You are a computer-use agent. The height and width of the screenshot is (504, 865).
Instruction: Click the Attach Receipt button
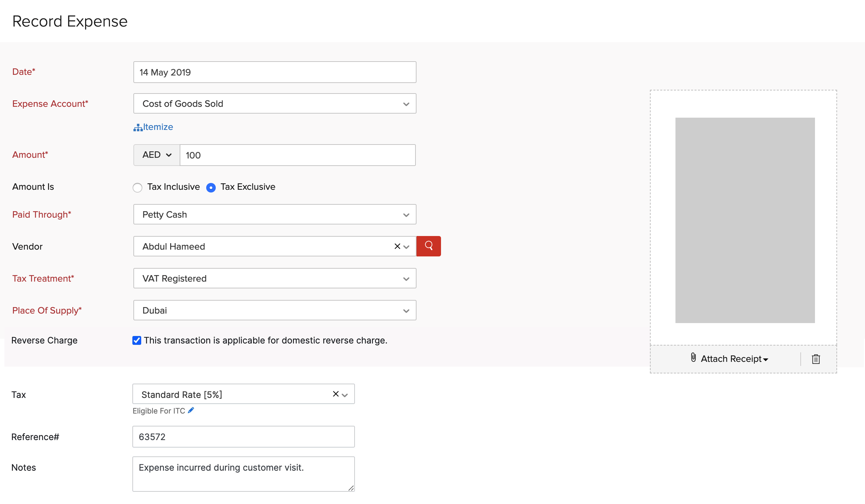click(731, 359)
